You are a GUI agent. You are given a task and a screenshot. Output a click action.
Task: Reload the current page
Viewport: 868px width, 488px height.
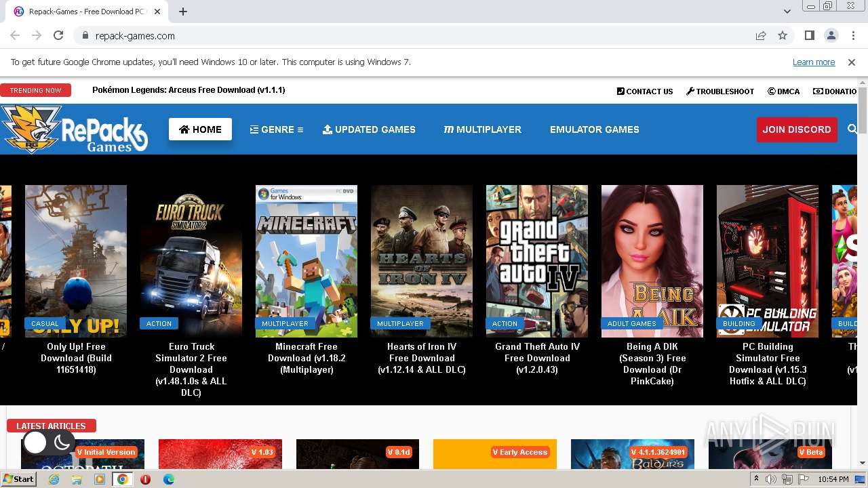click(x=58, y=35)
